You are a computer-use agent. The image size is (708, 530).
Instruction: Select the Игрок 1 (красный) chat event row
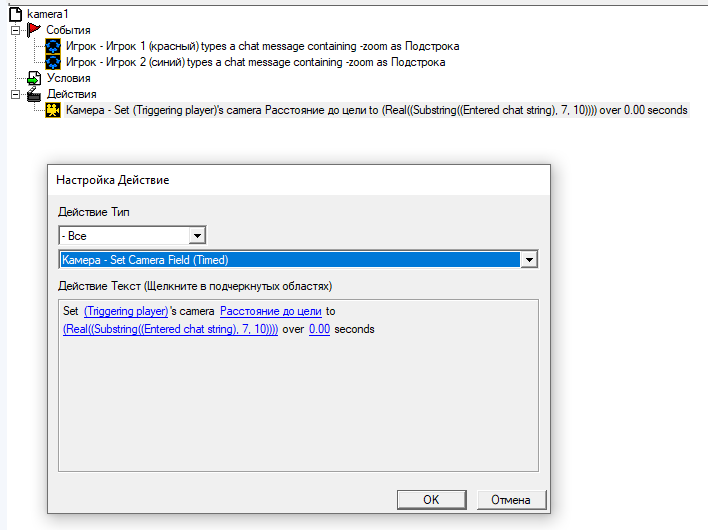[x=262, y=46]
